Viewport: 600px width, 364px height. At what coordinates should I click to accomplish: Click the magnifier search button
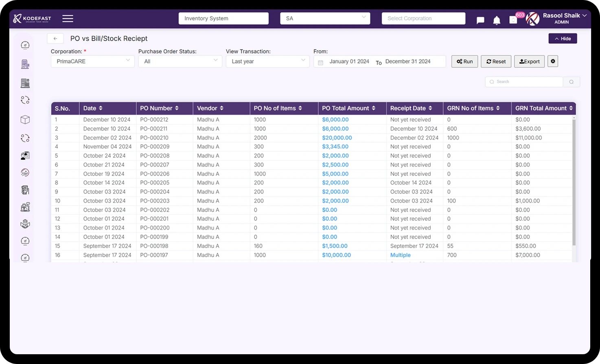(572, 82)
